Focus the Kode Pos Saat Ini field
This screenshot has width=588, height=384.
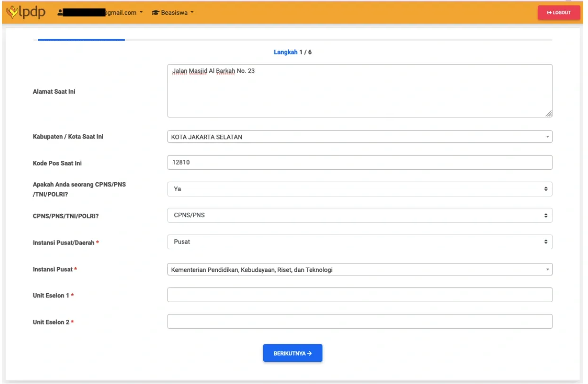click(x=360, y=163)
